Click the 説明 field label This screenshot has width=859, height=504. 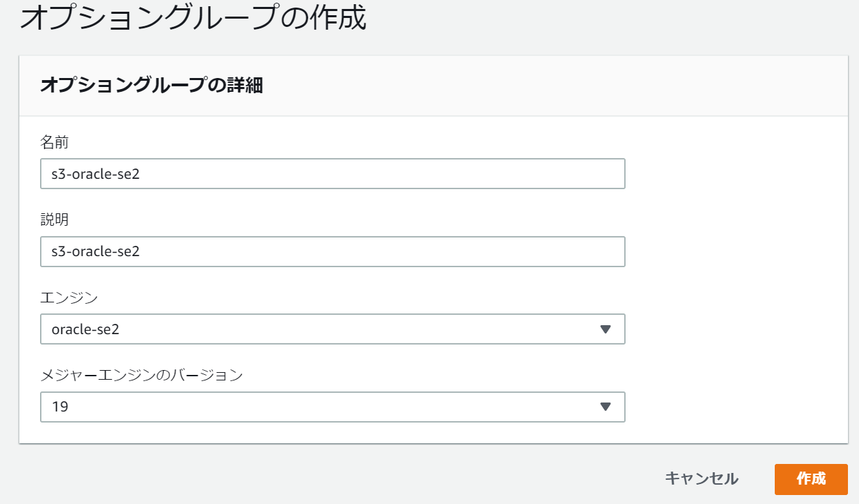[55, 220]
